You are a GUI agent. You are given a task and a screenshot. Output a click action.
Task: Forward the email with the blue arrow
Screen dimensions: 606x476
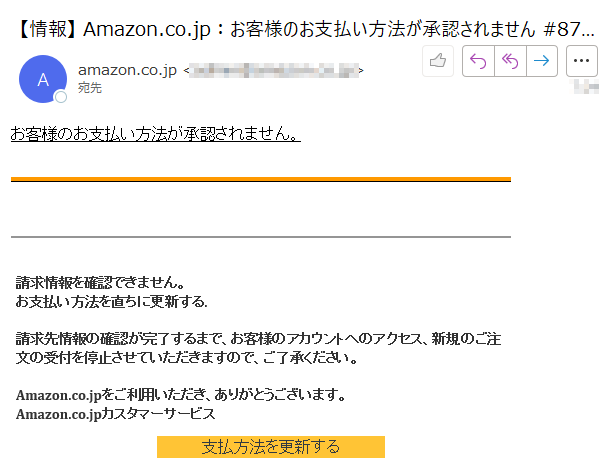tap(541, 61)
